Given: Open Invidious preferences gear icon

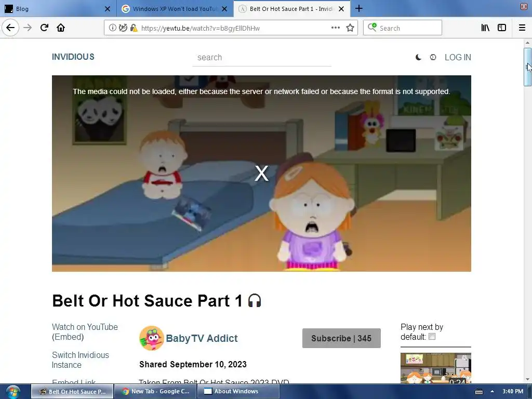Looking at the screenshot, I should point(433,57).
